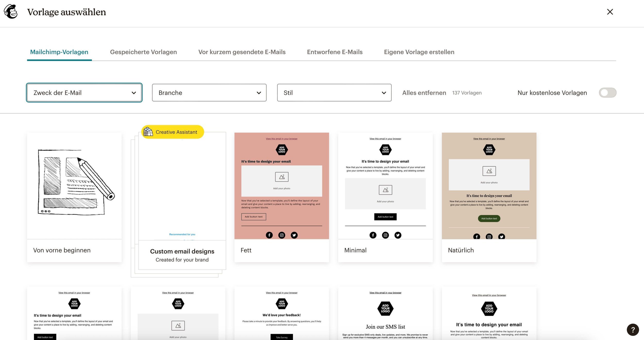
Task: Expand the Zweck der E-Mail dropdown
Action: (84, 93)
